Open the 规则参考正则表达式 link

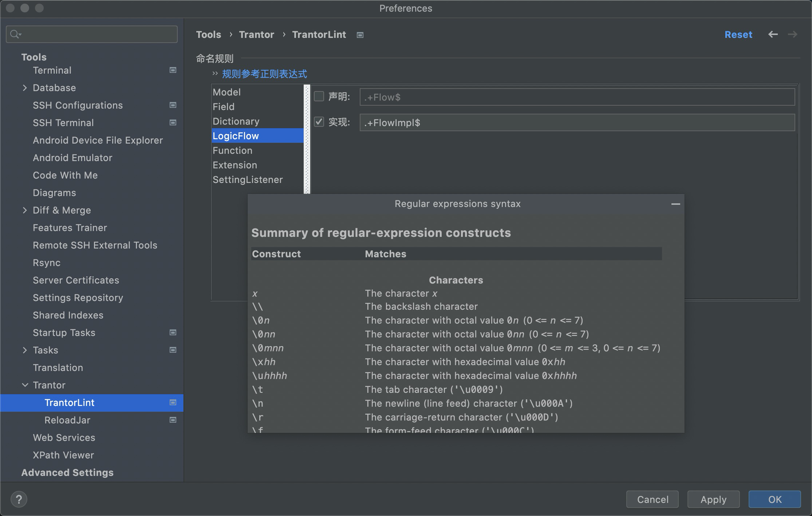(x=264, y=74)
